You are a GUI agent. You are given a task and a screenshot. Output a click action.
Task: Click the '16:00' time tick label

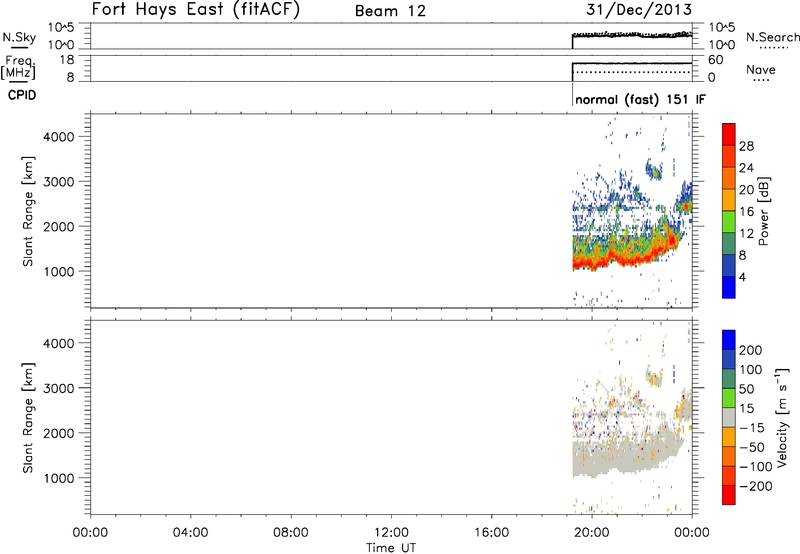tap(491, 533)
